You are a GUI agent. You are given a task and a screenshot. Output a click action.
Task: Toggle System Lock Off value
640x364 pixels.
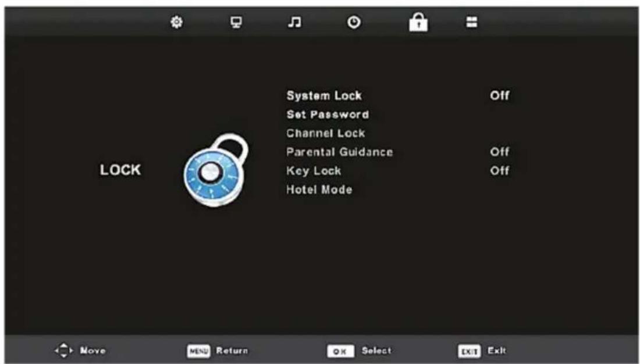coord(500,95)
